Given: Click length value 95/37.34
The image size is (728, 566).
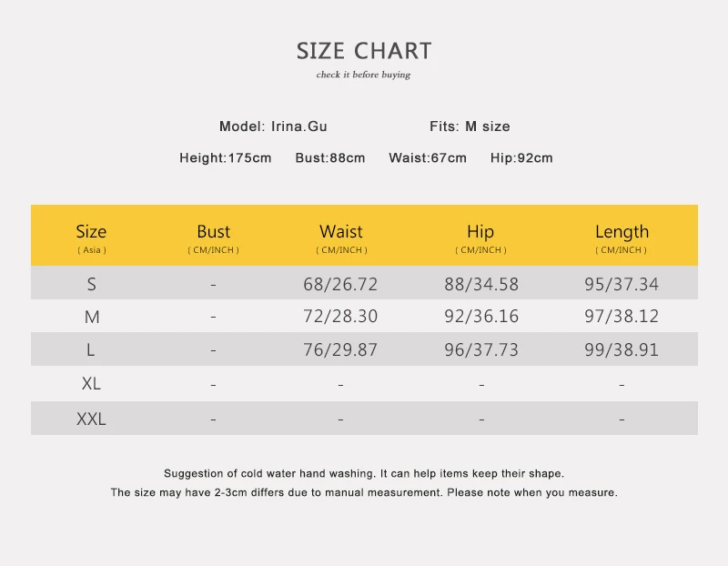Looking at the screenshot, I should pyautogui.click(x=622, y=284).
